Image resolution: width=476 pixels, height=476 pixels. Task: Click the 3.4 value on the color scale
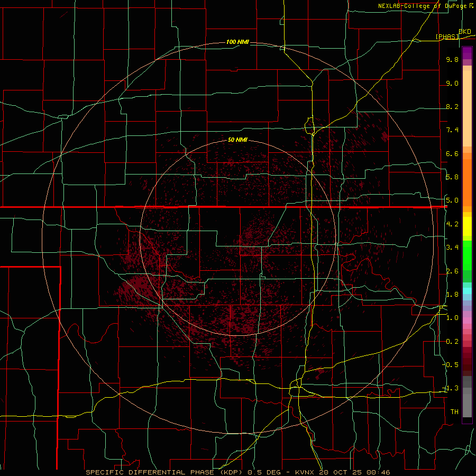tap(452, 248)
